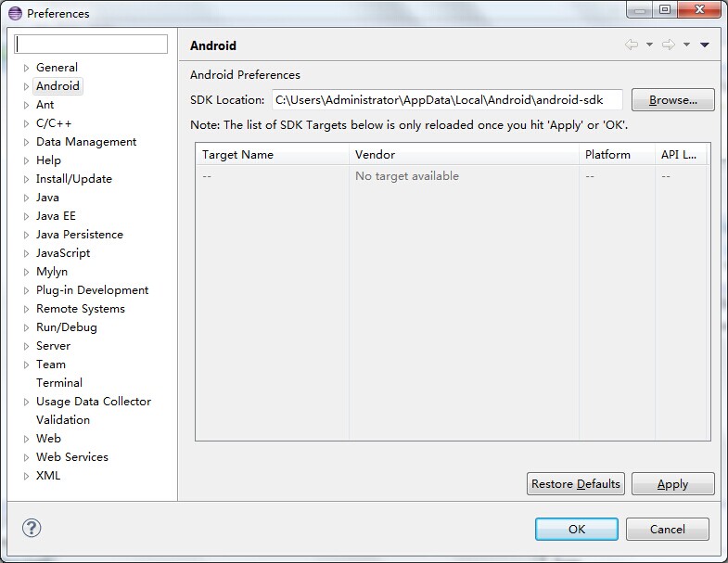Click the back navigation arrow icon
The height and width of the screenshot is (563, 728).
[632, 45]
